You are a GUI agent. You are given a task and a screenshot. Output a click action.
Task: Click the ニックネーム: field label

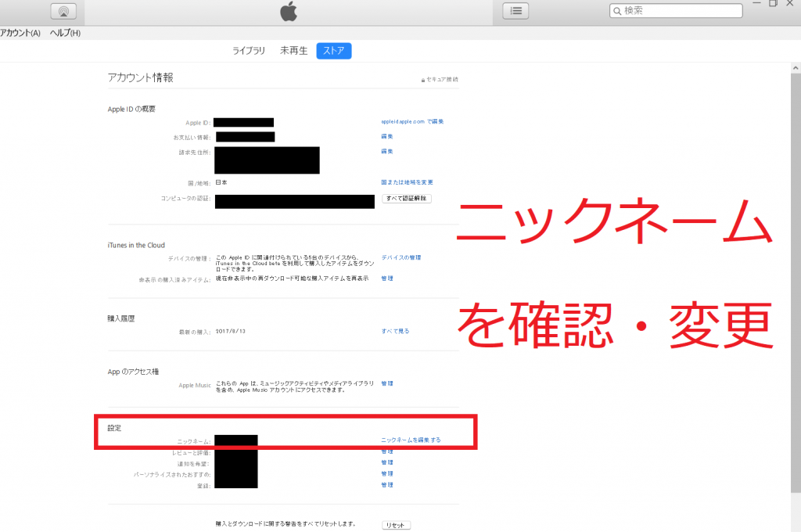pyautogui.click(x=194, y=441)
